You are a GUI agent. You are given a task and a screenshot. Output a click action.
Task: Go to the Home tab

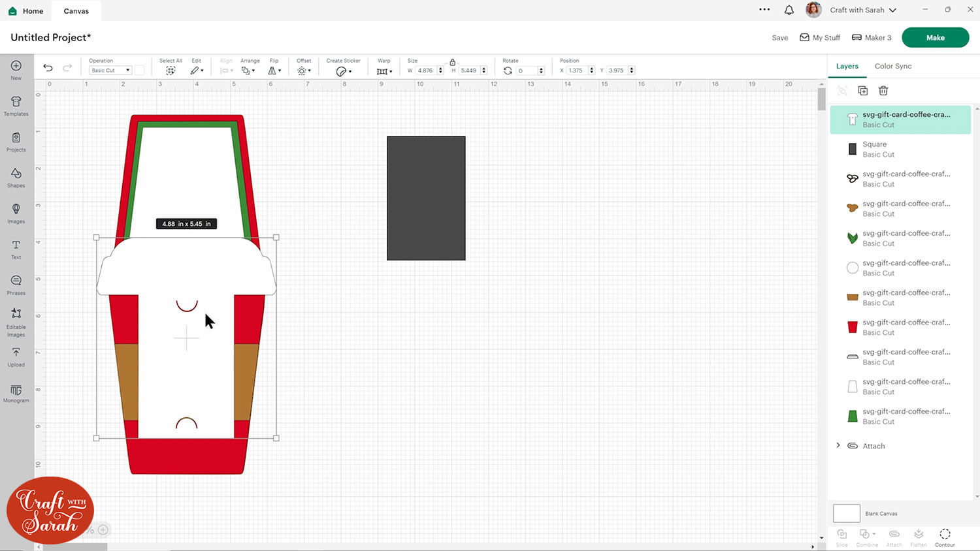click(x=26, y=11)
